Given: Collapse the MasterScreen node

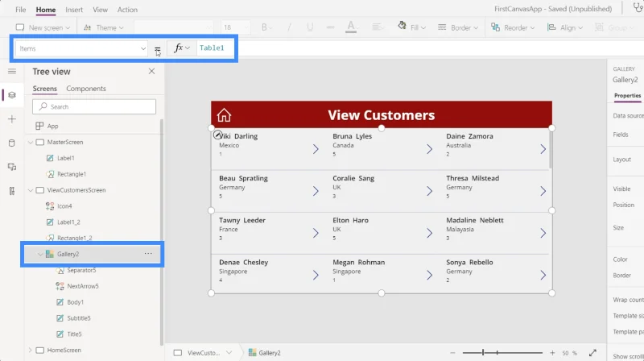Looking at the screenshot, I should [x=31, y=143].
